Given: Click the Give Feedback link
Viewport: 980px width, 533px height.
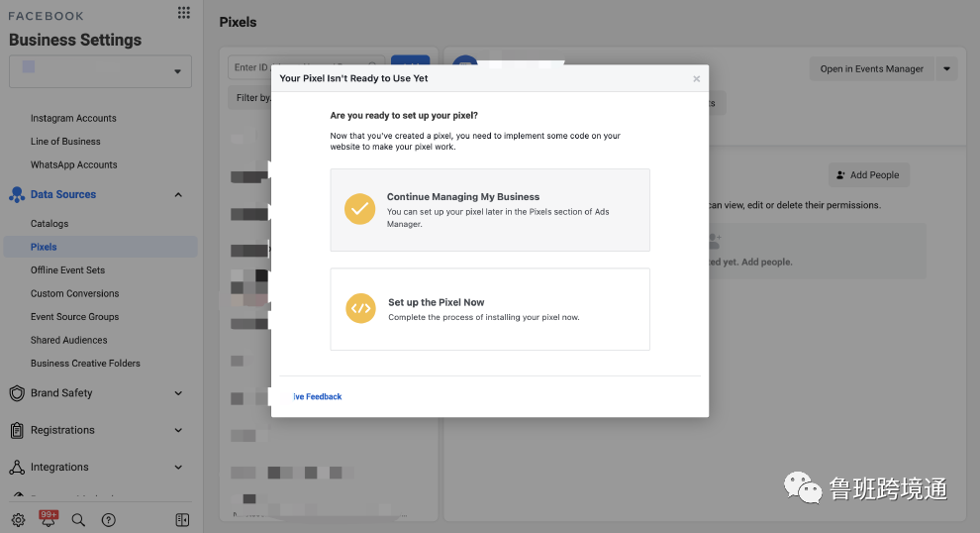Looking at the screenshot, I should click(318, 396).
